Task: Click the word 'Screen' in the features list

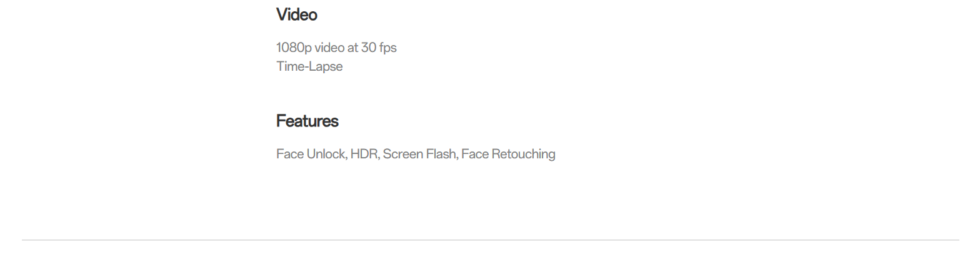Action: pyautogui.click(x=402, y=154)
